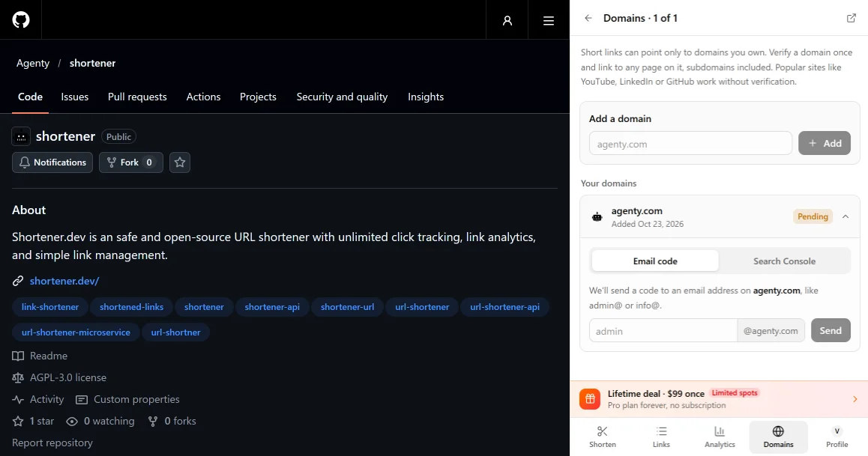Click the Activity pulse icon
The image size is (868, 456).
click(x=18, y=399)
